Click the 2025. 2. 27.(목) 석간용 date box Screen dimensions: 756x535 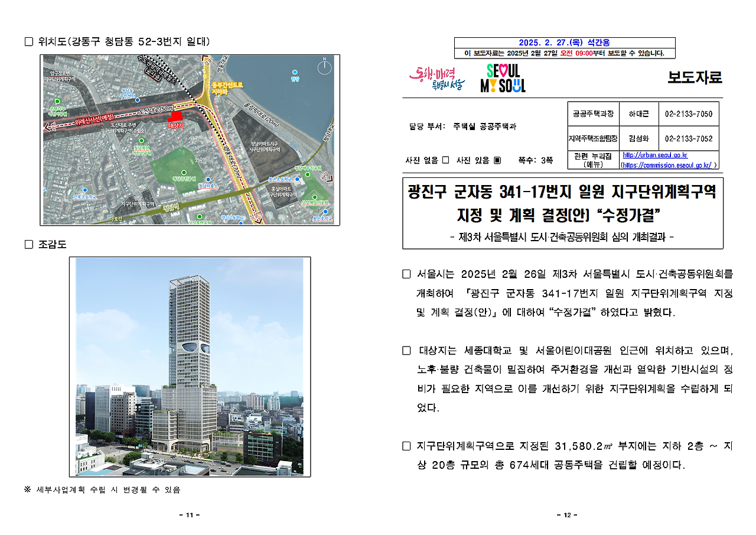pos(564,43)
